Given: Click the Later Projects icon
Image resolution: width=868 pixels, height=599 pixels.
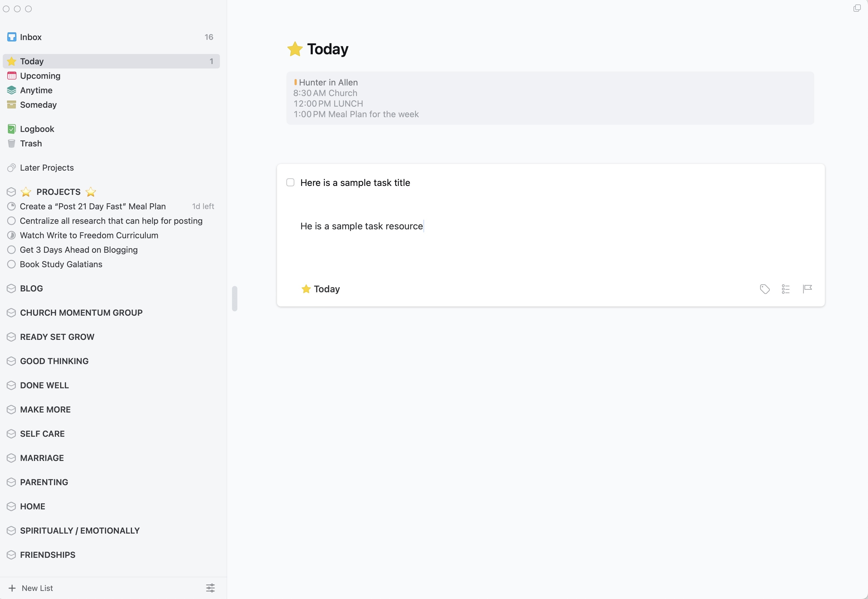Looking at the screenshot, I should (12, 168).
